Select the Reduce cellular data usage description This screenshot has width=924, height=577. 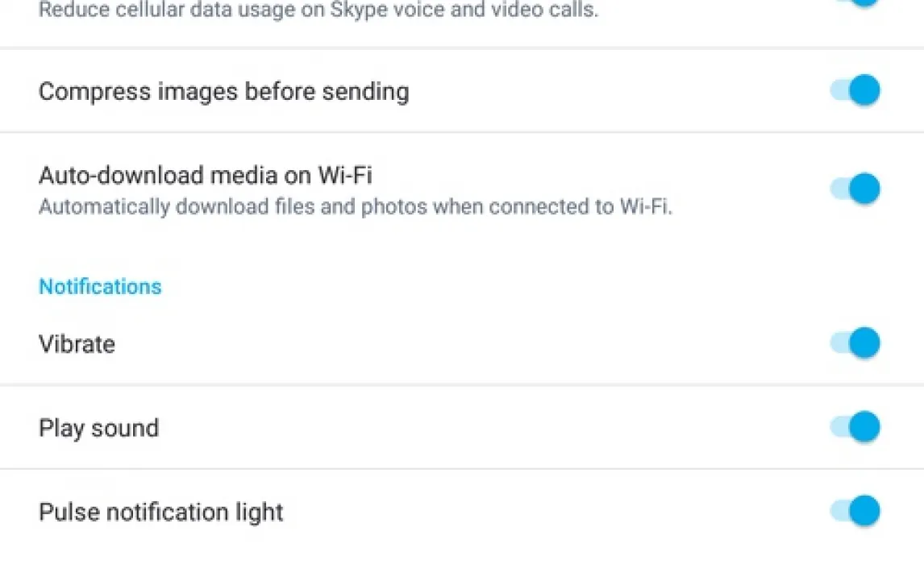pyautogui.click(x=318, y=10)
